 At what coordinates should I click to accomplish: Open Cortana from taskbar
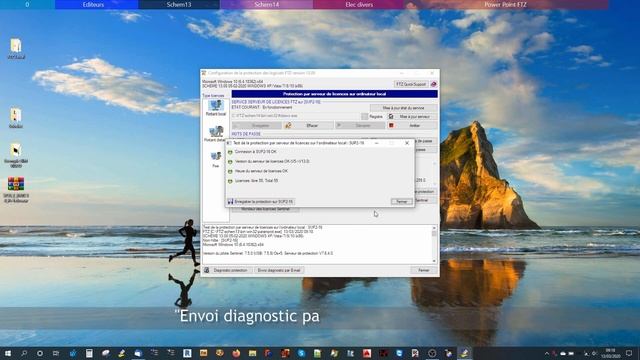(40, 353)
